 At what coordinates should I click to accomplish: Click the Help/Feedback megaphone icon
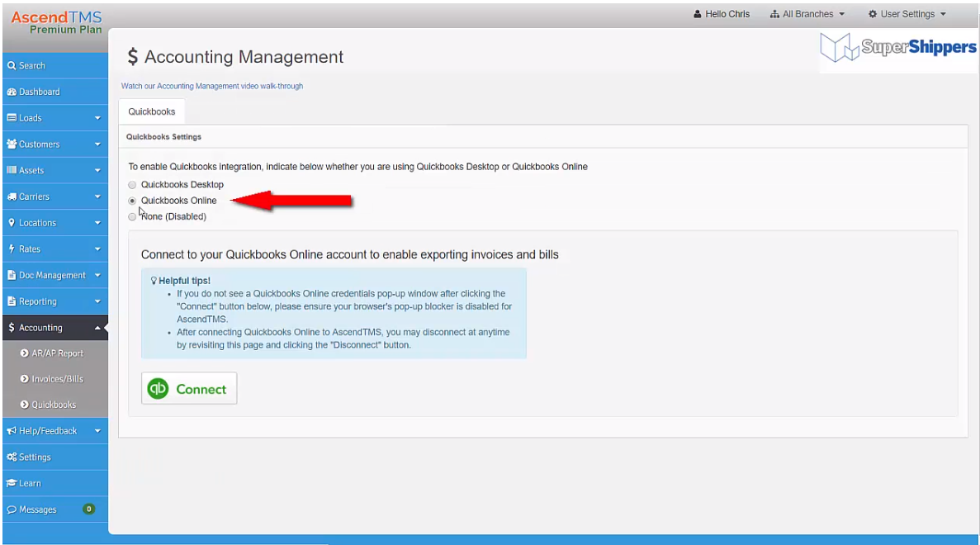click(x=12, y=430)
